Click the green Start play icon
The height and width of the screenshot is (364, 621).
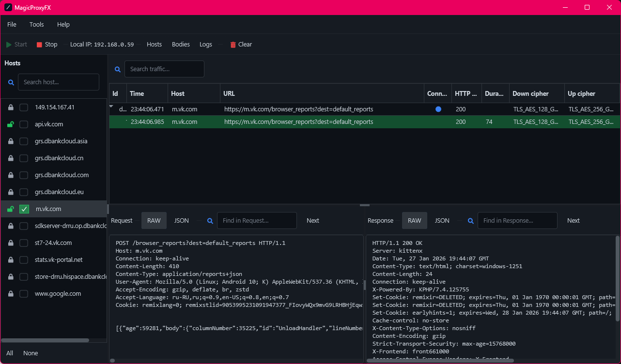[9, 45]
